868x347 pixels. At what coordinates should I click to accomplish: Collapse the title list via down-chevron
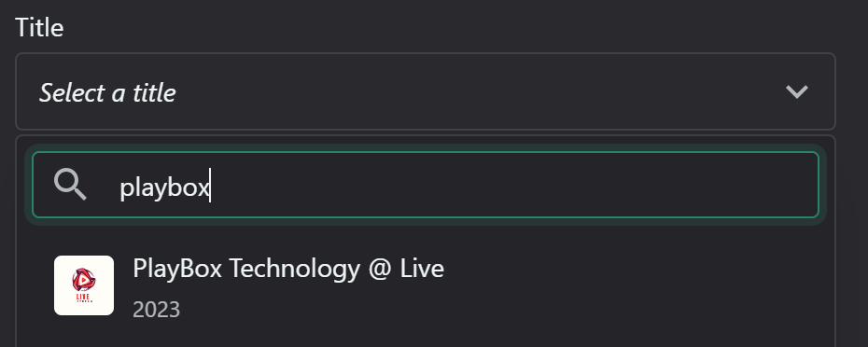[797, 91]
